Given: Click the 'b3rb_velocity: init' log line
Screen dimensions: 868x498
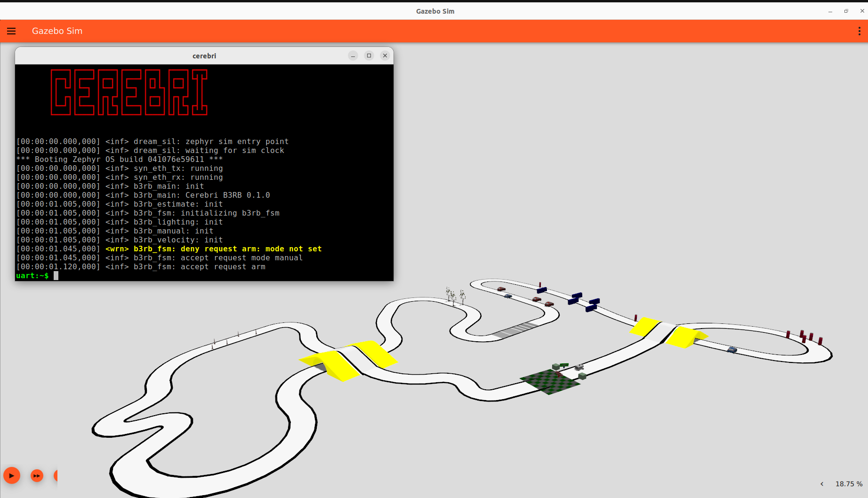Looking at the screenshot, I should tap(120, 240).
